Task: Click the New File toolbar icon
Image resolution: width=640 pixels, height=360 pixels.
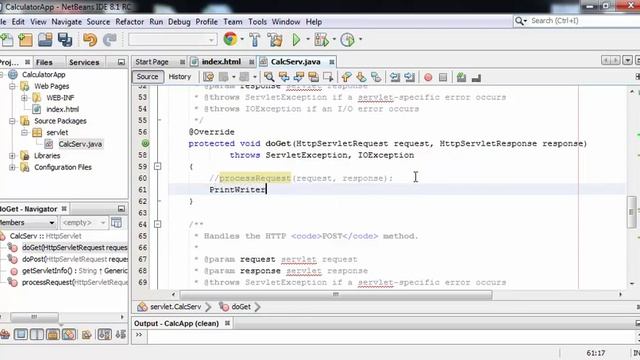Action: click(7, 40)
